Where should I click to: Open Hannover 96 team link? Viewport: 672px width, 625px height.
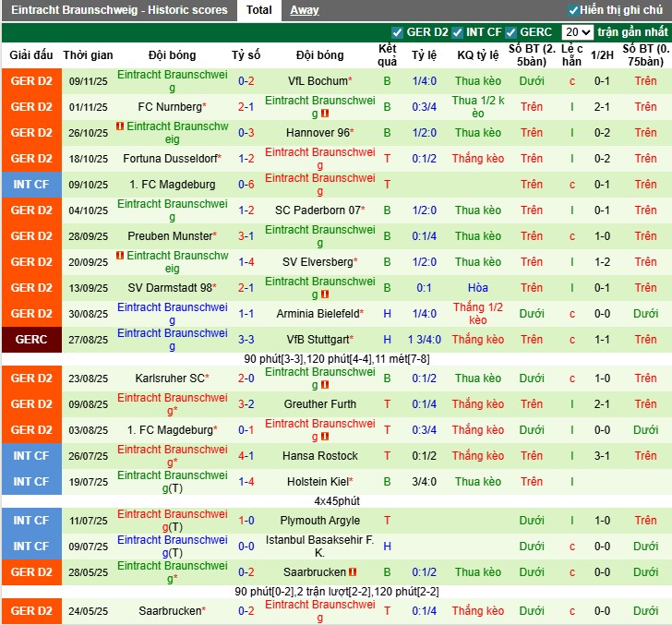pyautogui.click(x=319, y=133)
